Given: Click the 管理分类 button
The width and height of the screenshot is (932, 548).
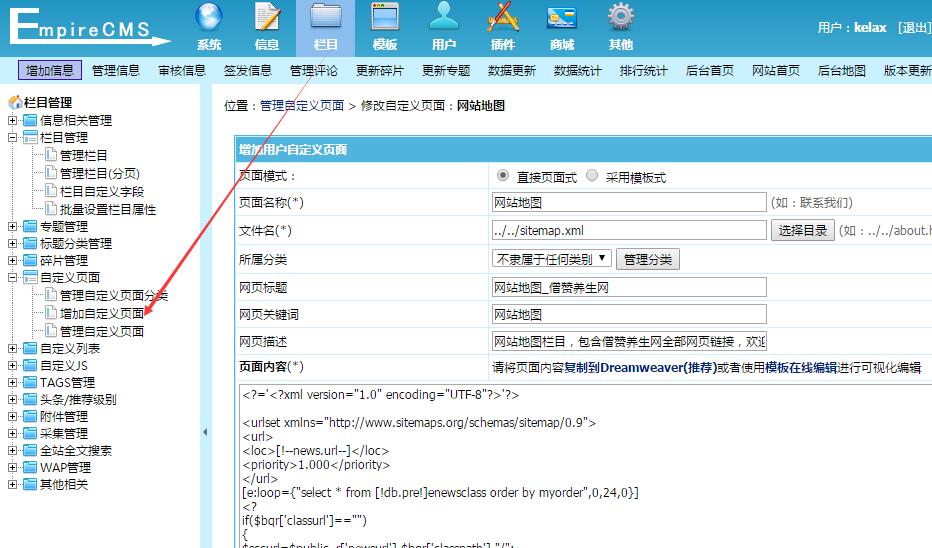Looking at the screenshot, I should pos(647,259).
